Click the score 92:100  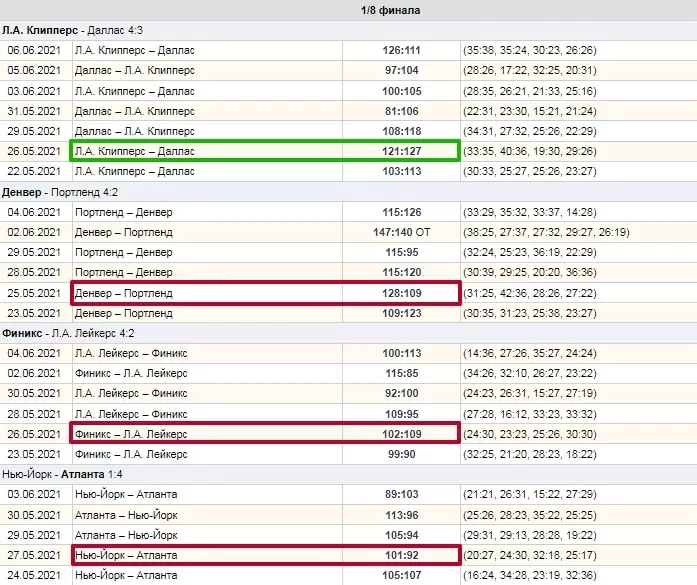(401, 393)
